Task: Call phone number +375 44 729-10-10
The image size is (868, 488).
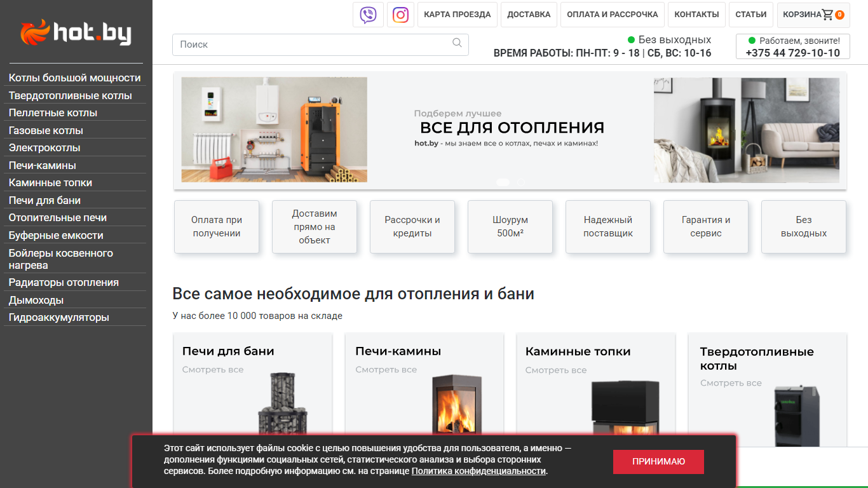Action: point(792,53)
